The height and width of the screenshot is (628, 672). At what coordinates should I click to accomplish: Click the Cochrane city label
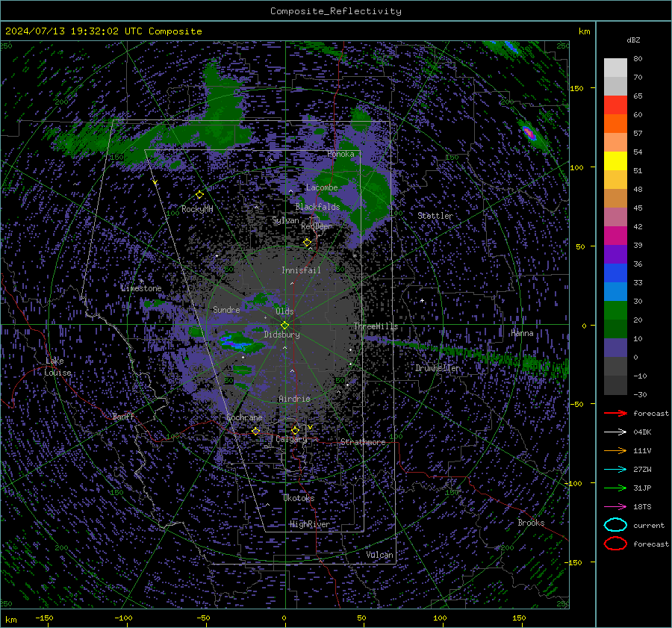[244, 417]
